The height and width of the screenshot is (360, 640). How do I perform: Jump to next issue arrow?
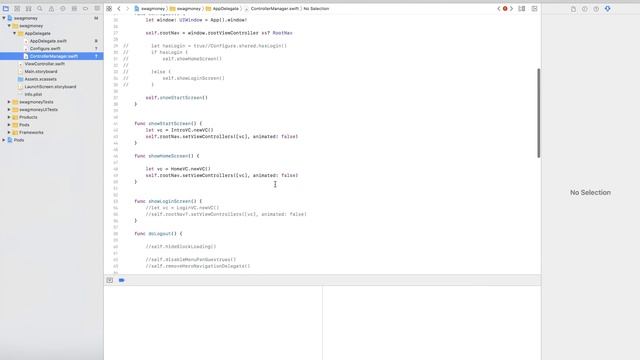tap(511, 9)
